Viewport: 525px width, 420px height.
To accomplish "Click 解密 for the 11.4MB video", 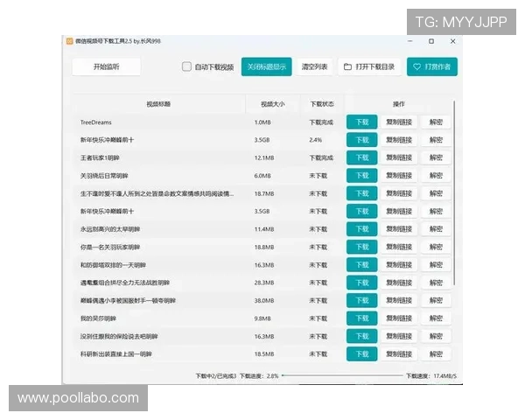I will tap(436, 229).
